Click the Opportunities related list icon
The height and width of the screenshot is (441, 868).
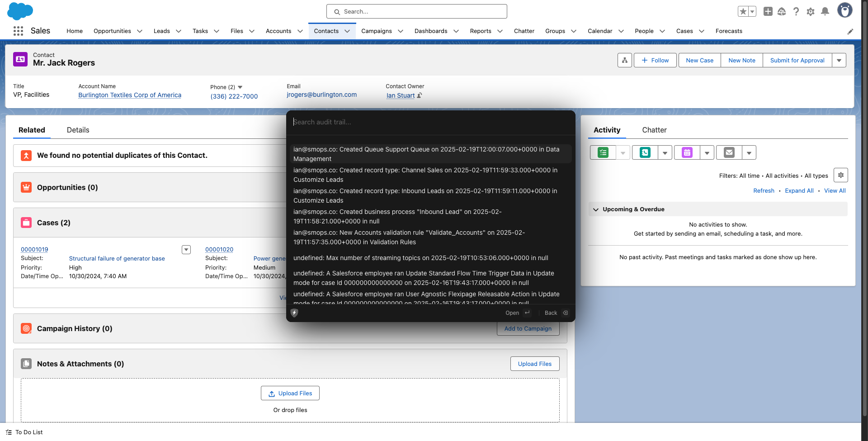26,187
